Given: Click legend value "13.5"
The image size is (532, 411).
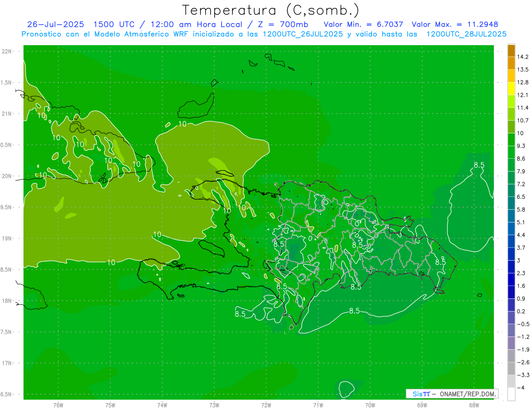Looking at the screenshot, I should coord(523,70).
